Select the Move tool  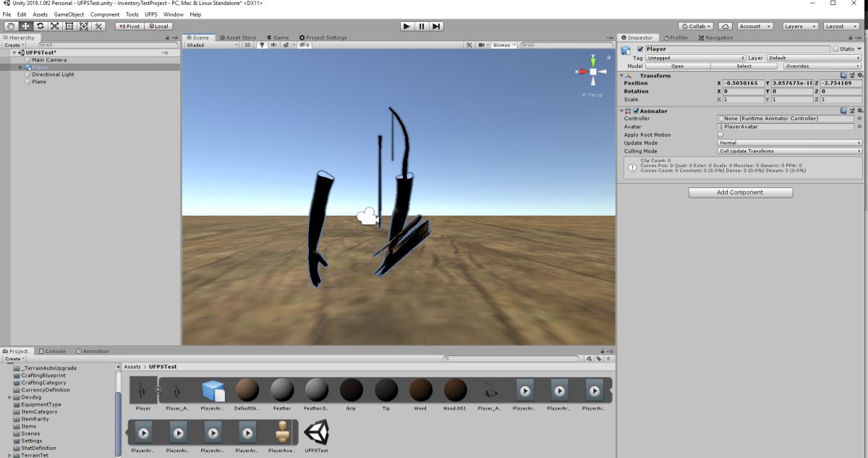[x=25, y=26]
